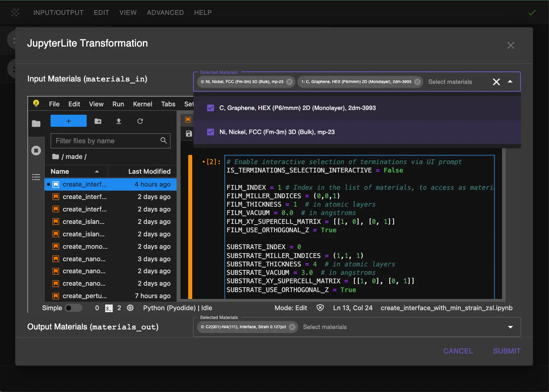
Task: Cancel the JupyterLite transformation
Action: 458,351
